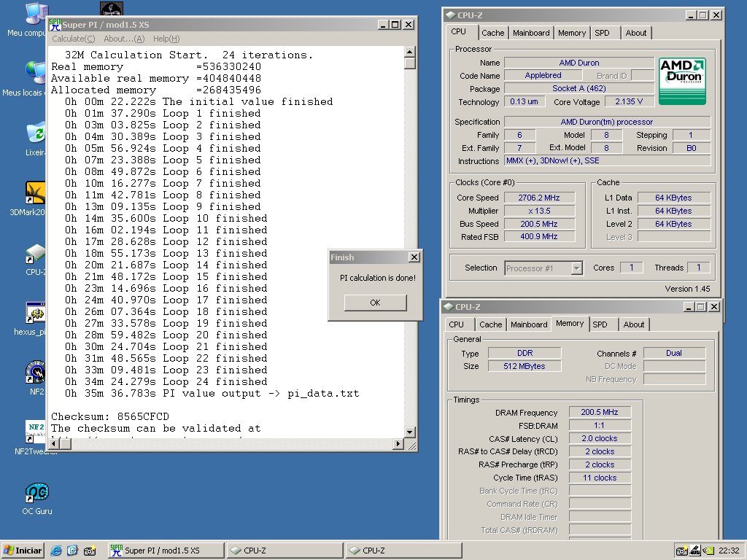Open the camera quick launch icon

tap(89, 551)
